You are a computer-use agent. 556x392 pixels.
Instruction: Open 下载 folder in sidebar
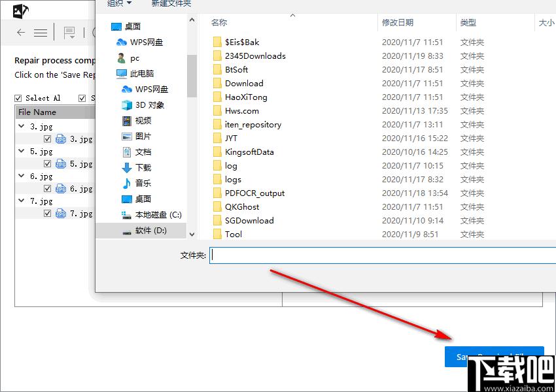tap(137, 167)
